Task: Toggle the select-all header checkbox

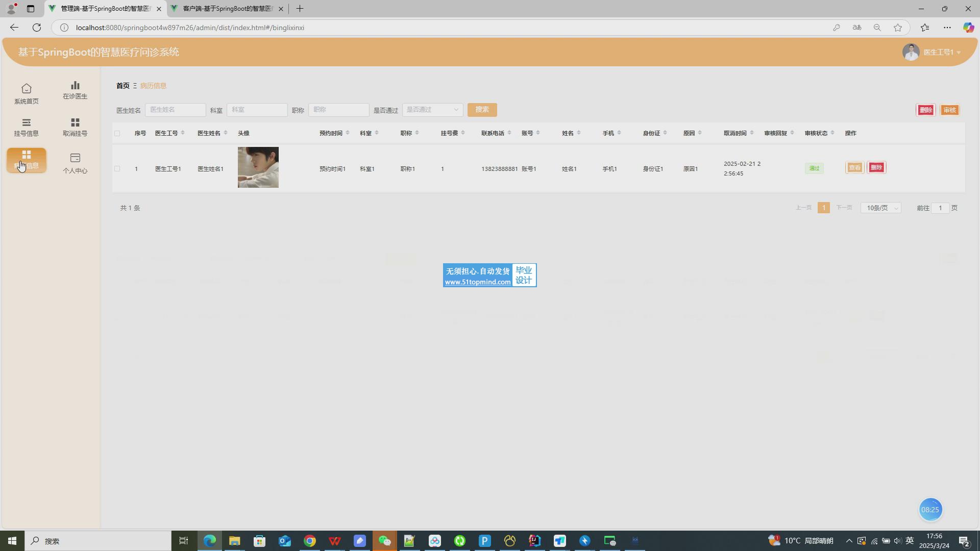Action: tap(117, 134)
